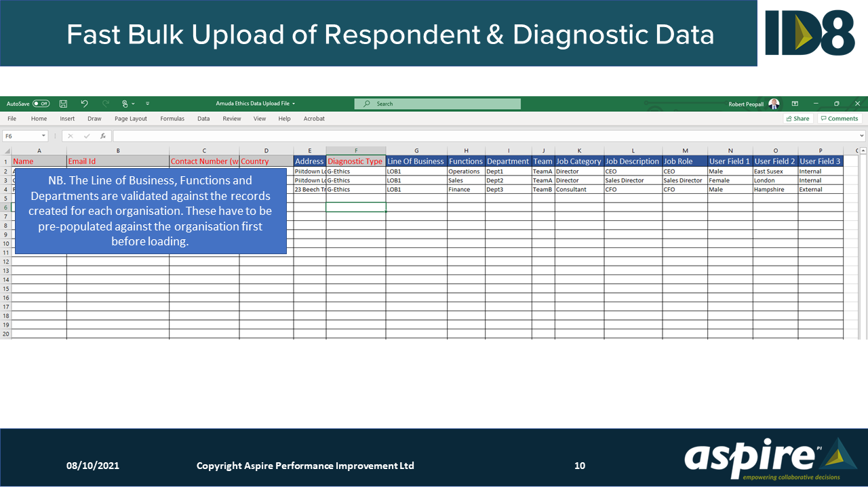Open the Comments pane button
The height and width of the screenshot is (488, 868).
tap(839, 119)
